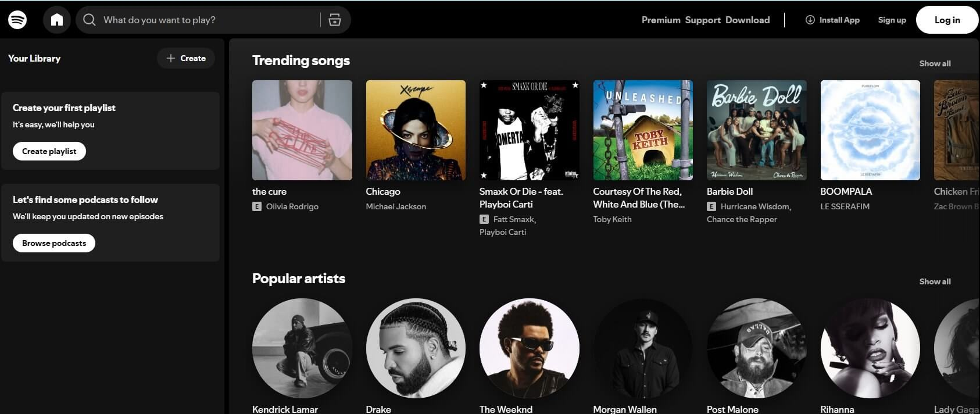This screenshot has height=414, width=980.
Task: Click song title 'Chicago'
Action: coord(383,191)
